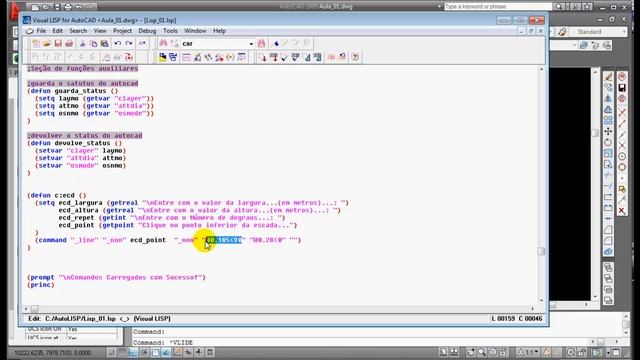Click the Help question mark icon
The width and height of the screenshot is (640, 360).
[x=355, y=57]
